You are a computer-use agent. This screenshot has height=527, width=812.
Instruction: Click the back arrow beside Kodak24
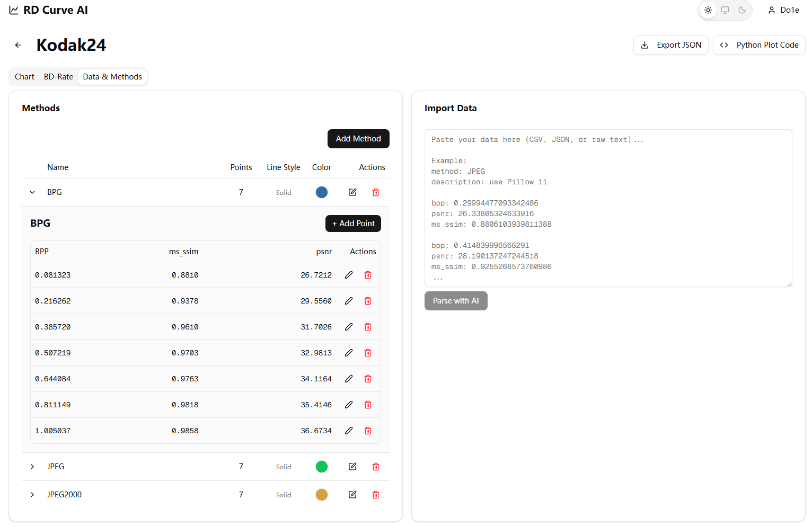point(18,45)
